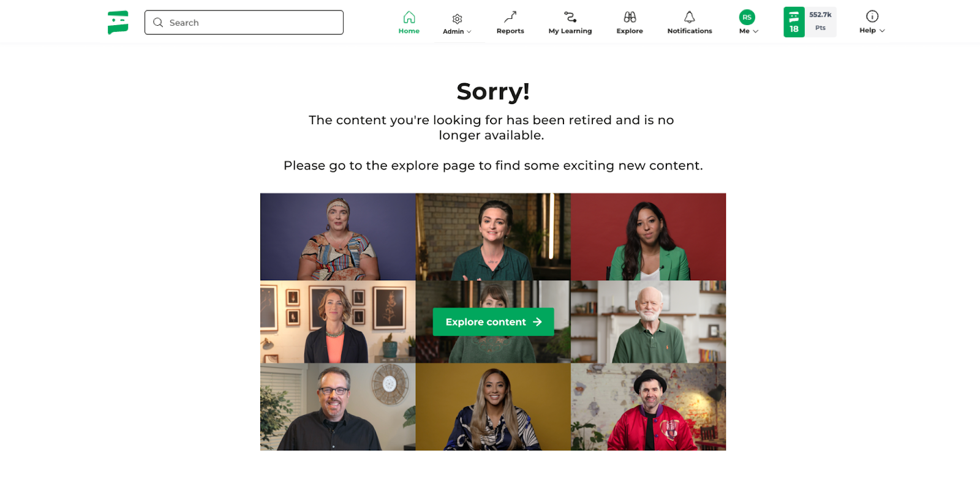
Task: Open the Reports chart icon
Action: (x=510, y=17)
